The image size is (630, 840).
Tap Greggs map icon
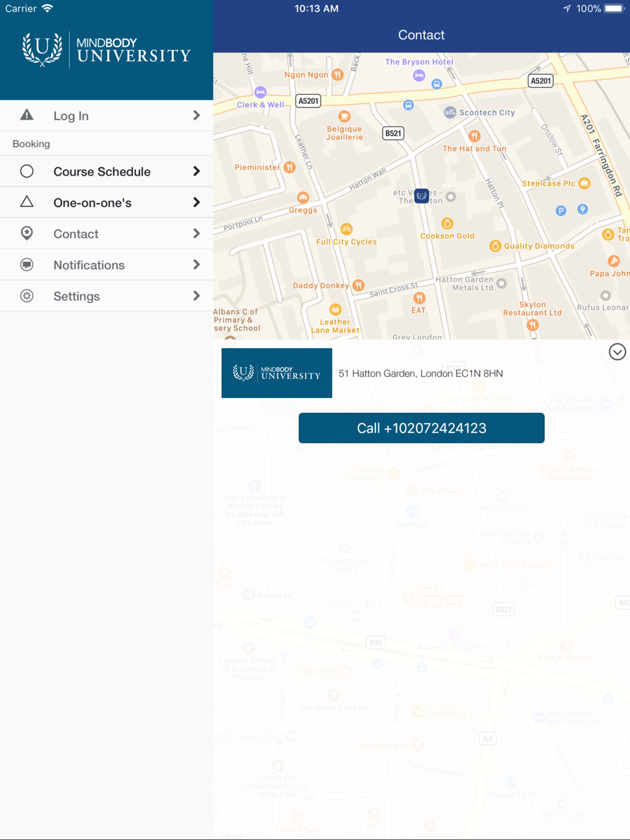coord(303,198)
